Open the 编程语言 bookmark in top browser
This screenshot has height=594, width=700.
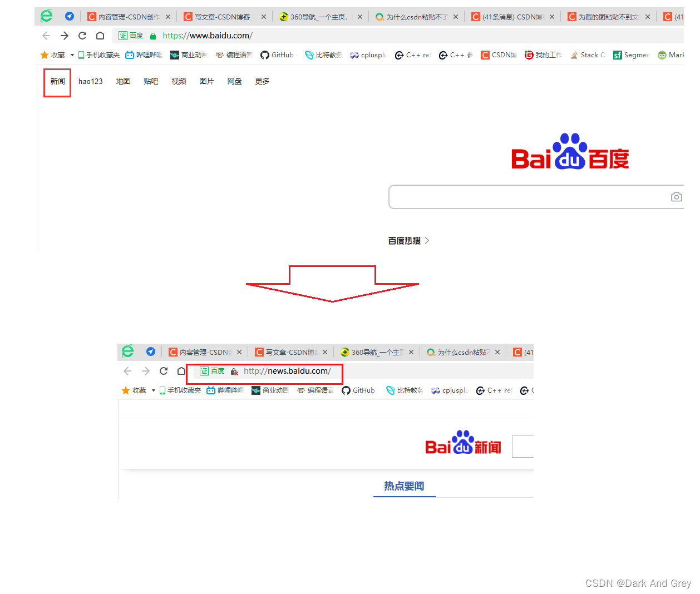234,55
